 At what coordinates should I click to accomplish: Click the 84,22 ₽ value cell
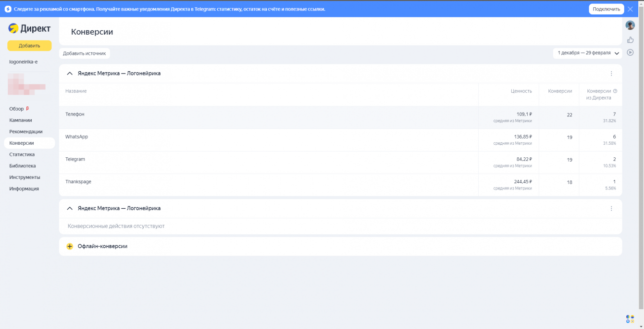(x=524, y=159)
